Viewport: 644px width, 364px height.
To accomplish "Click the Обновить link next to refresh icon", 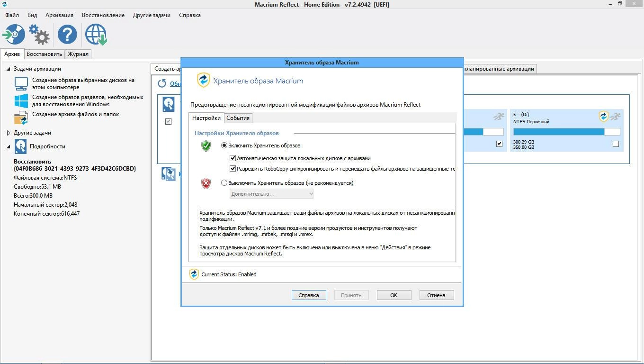I will 175,84.
